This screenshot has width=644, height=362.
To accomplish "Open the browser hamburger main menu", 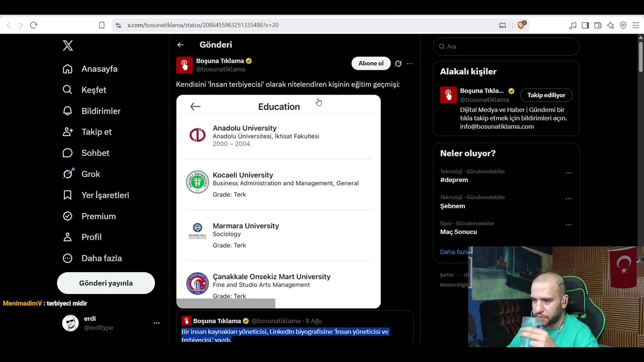I will pos(635,25).
